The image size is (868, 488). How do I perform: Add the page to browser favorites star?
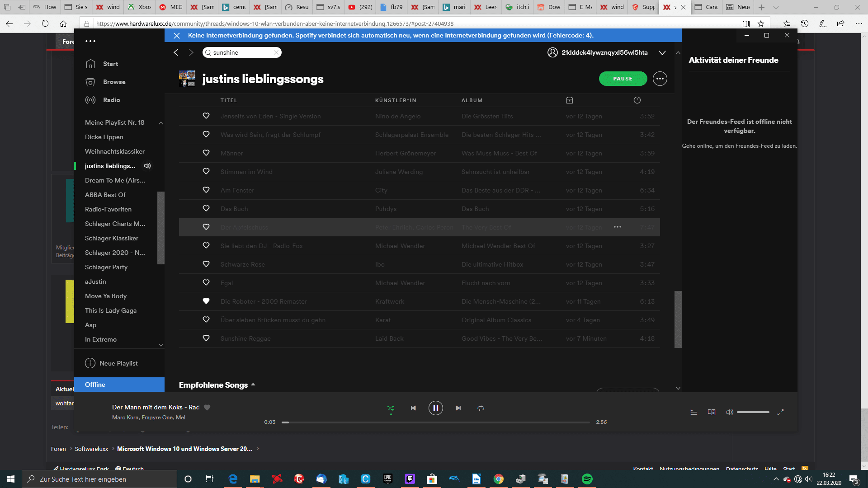pos(761,23)
